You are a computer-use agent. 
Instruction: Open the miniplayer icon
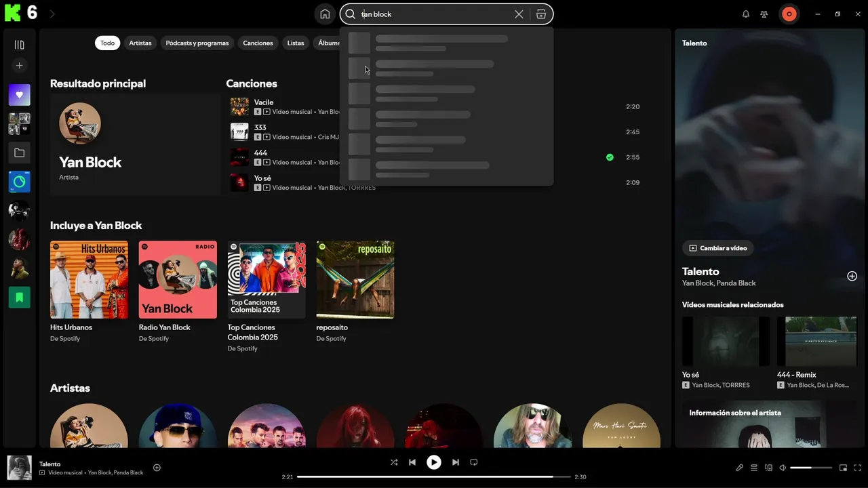point(844,468)
